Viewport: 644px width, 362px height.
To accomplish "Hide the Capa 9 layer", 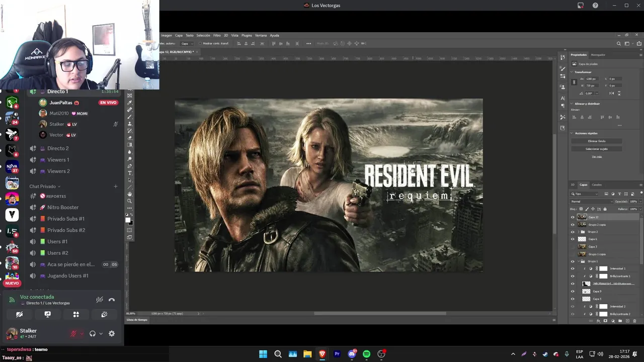I will 573,291.
